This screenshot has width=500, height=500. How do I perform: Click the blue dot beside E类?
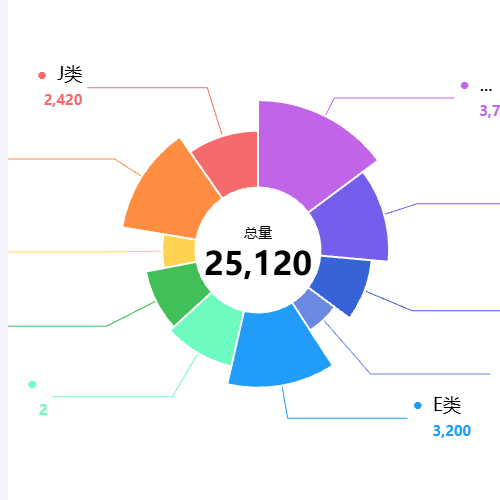click(x=418, y=405)
